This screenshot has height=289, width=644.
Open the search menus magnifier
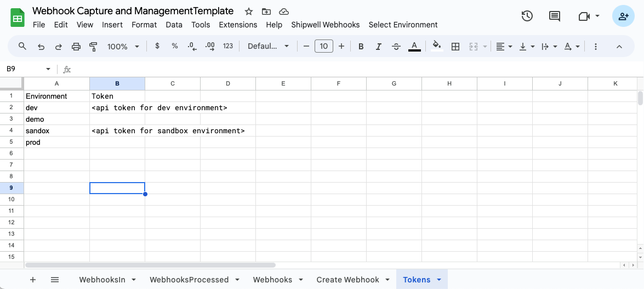pyautogui.click(x=22, y=46)
